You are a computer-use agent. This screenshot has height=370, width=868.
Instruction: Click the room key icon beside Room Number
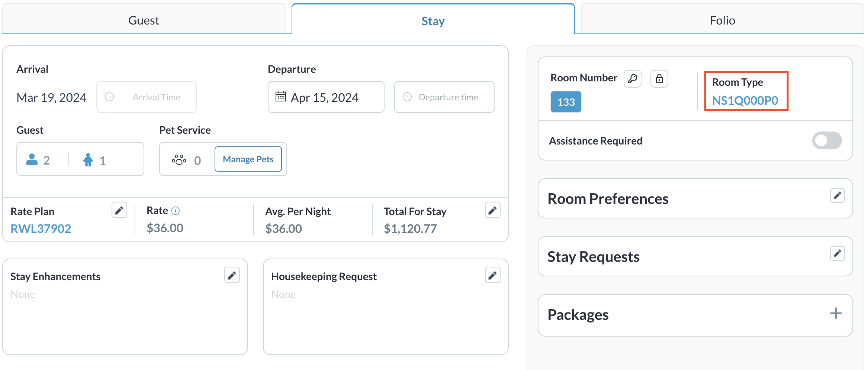coord(632,79)
